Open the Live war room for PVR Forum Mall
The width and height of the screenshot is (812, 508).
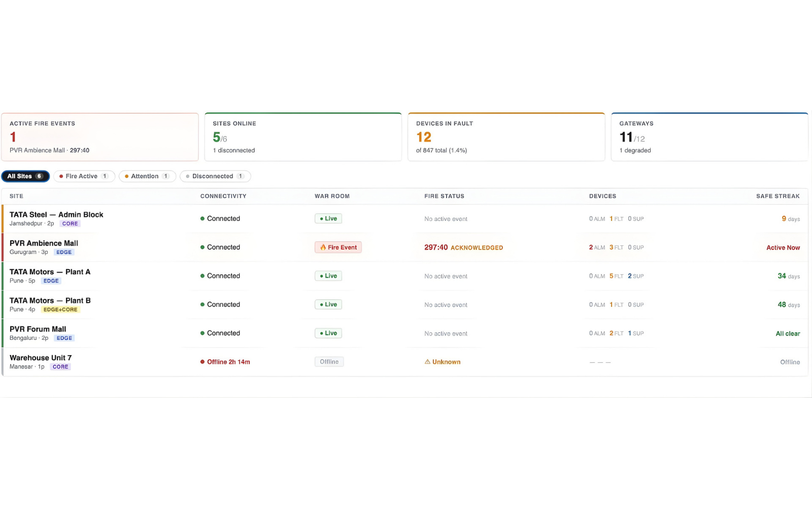point(329,333)
